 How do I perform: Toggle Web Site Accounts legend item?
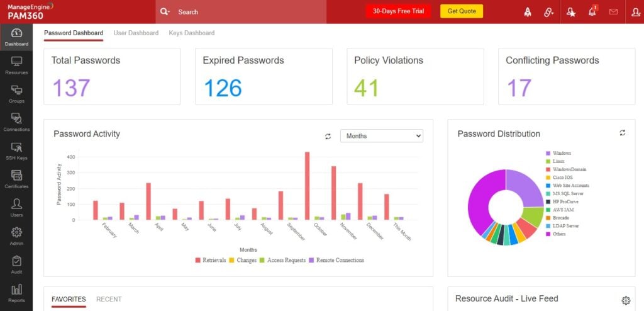pyautogui.click(x=567, y=186)
